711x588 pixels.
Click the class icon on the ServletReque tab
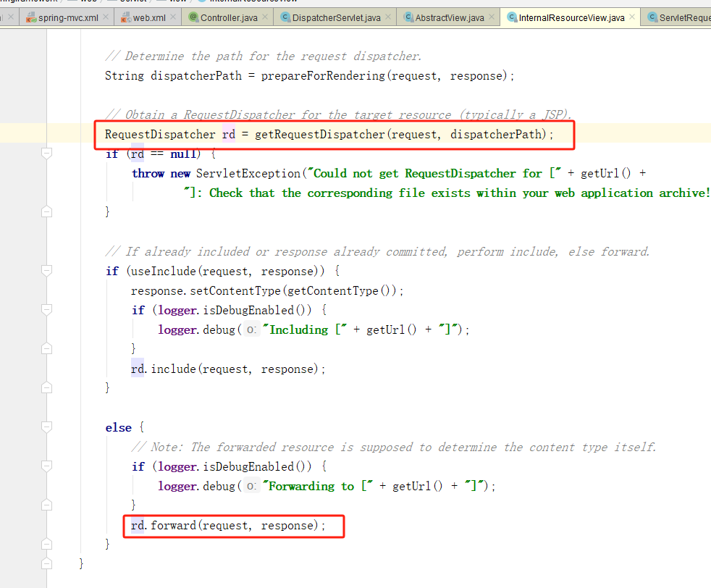coord(652,17)
